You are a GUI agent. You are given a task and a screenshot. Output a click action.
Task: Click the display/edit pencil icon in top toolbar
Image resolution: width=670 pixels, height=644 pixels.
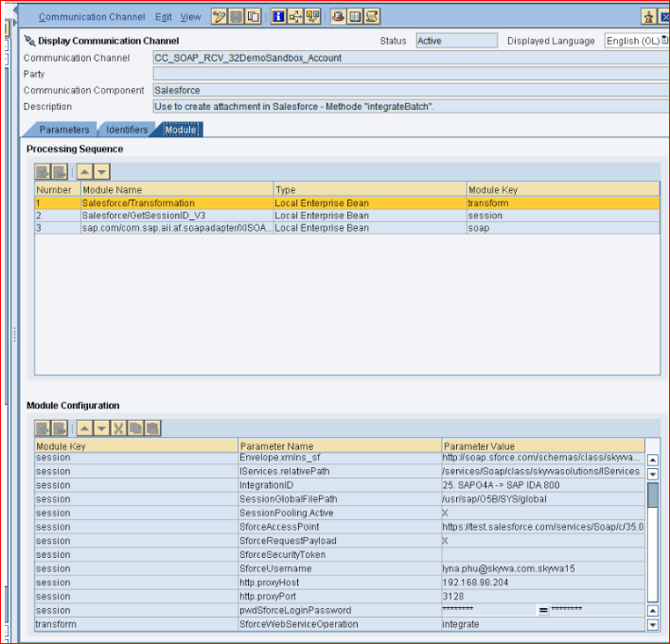(x=220, y=16)
